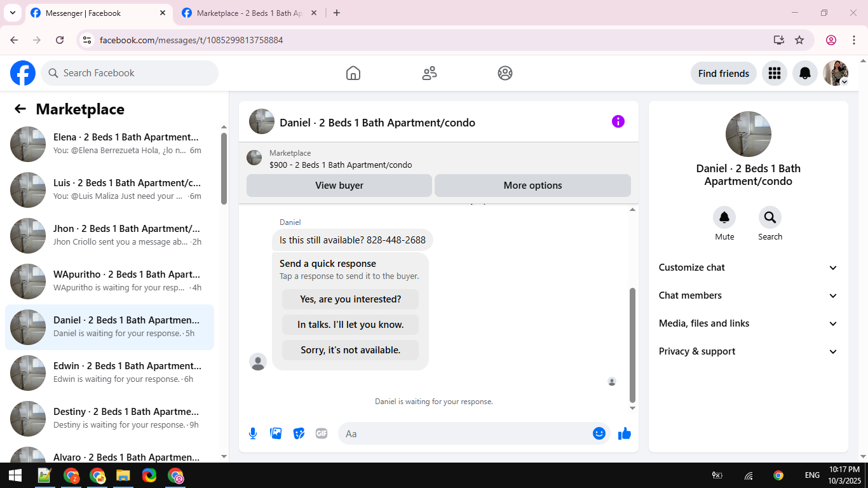The image size is (868, 488).
Task: Click the Find friends button
Action: [724, 73]
